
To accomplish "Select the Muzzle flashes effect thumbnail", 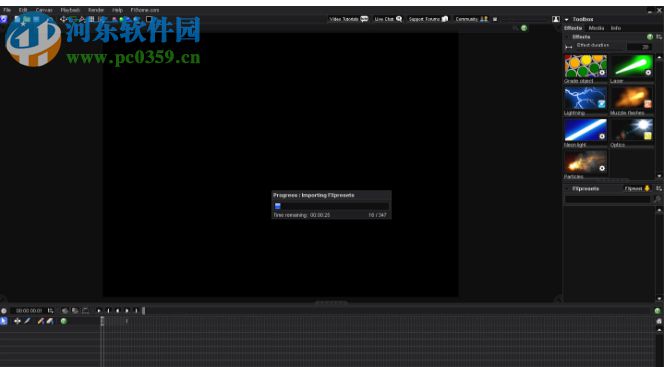I will click(x=632, y=98).
